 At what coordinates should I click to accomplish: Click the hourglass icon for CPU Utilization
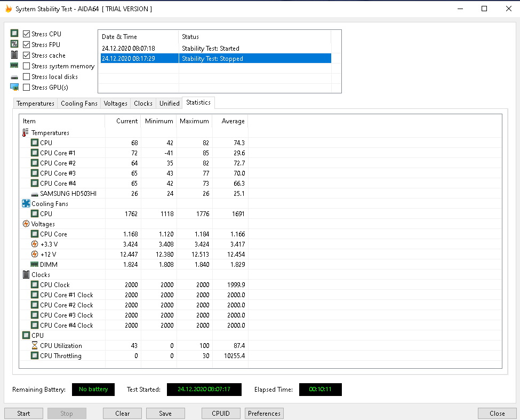pyautogui.click(x=35, y=345)
